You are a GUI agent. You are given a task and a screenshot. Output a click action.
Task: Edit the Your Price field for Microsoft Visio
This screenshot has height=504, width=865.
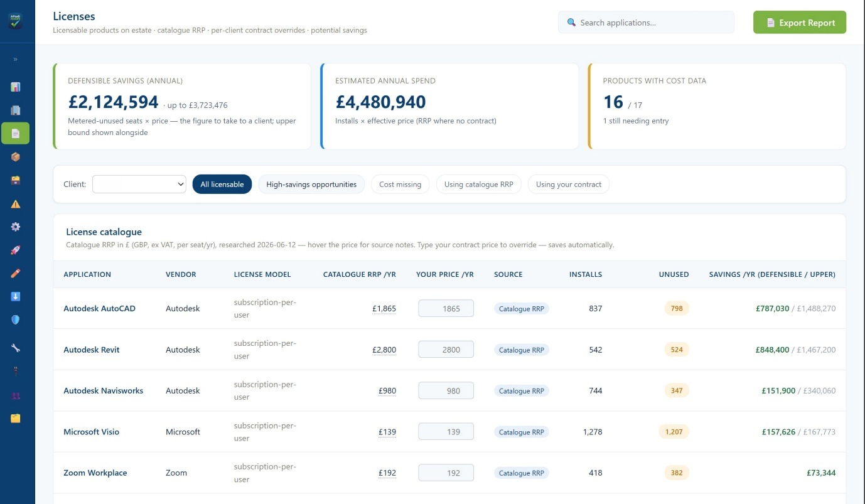point(446,432)
